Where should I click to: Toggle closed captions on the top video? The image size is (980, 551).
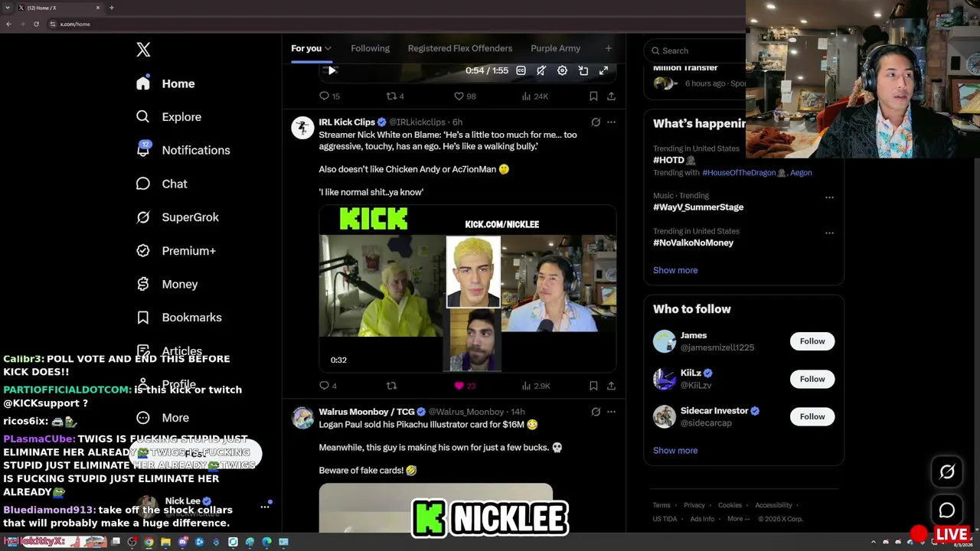[x=521, y=70]
